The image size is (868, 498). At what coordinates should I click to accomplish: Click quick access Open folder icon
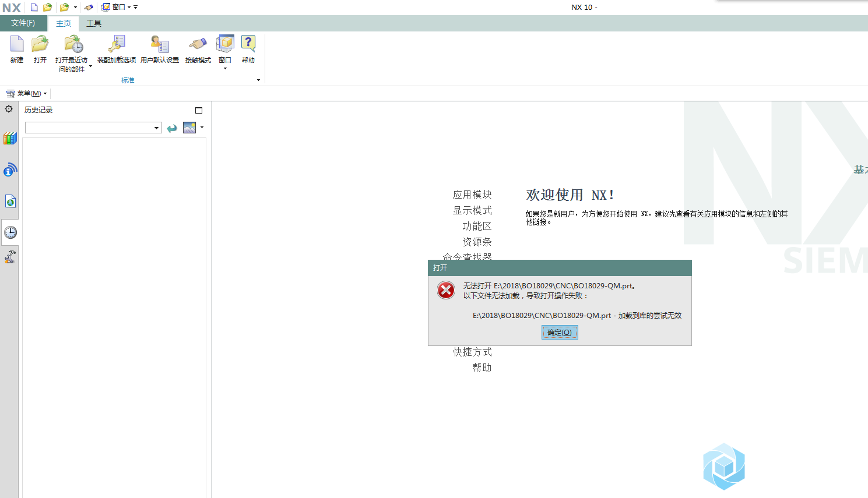point(48,7)
